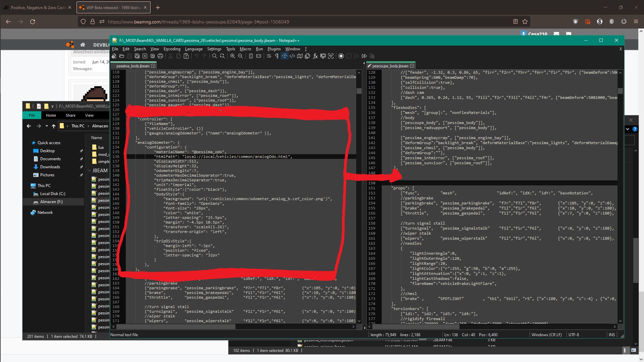Toggle the Word wrap toolbar button
Viewport: 644px width, 362px height.
tap(269, 56)
